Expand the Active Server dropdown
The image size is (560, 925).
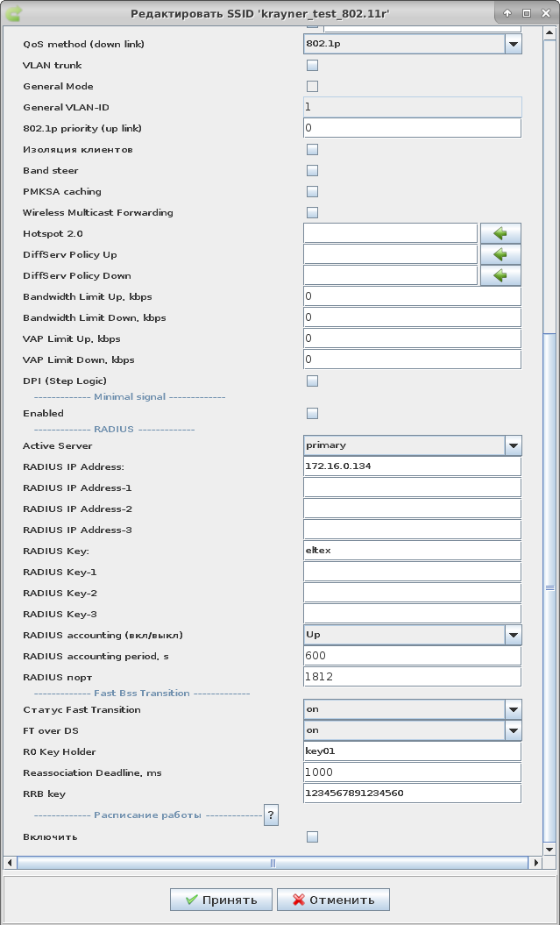click(x=513, y=445)
